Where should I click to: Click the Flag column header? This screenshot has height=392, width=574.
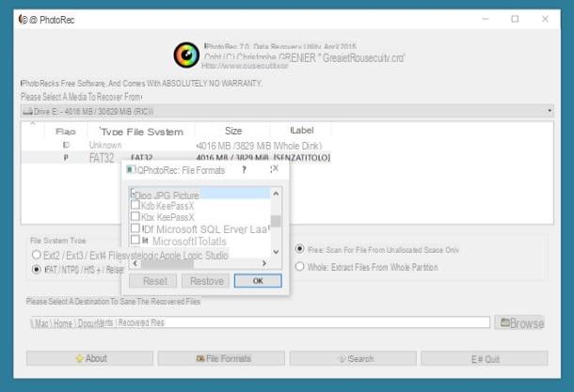pos(66,132)
